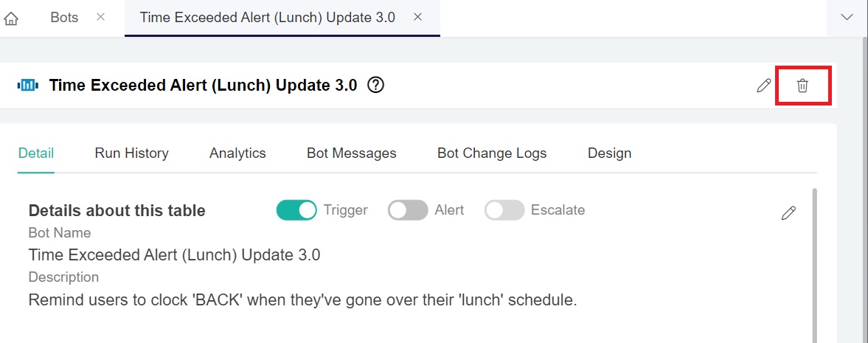This screenshot has width=868, height=343.
Task: Click the delete trash icon
Action: click(x=802, y=86)
